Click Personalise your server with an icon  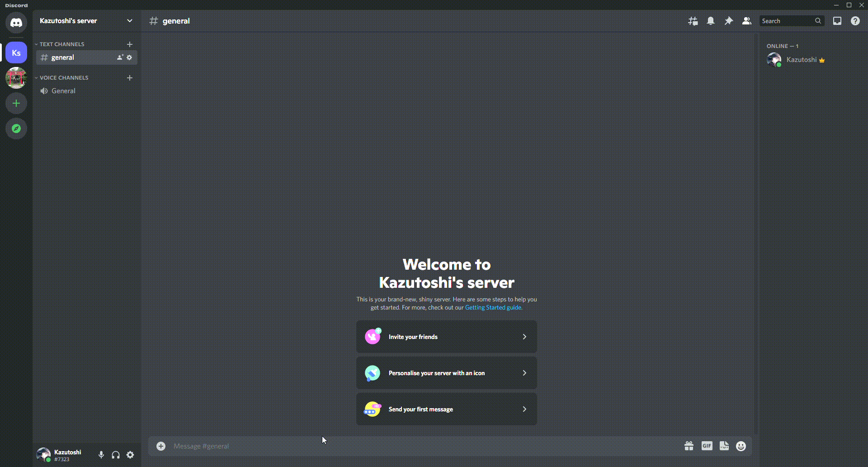[x=447, y=373]
